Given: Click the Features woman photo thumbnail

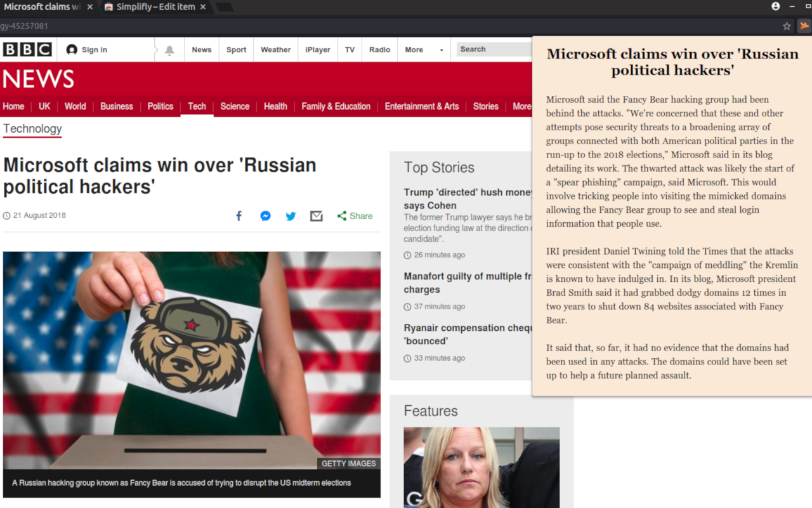Looking at the screenshot, I should tap(481, 467).
